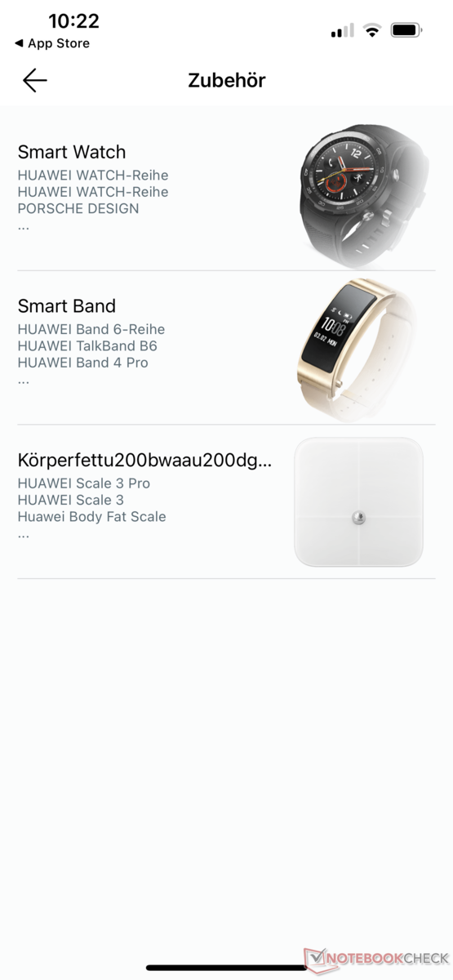The height and width of the screenshot is (980, 453).
Task: Choose HUAWEI Band 4 Pro text
Action: point(83,363)
